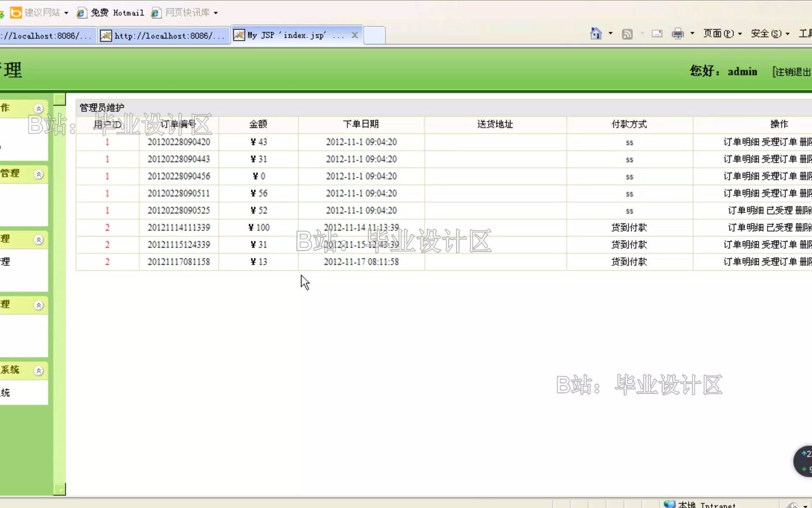Click the ¥ 100 amount cell
The width and height of the screenshot is (812, 508).
point(259,228)
